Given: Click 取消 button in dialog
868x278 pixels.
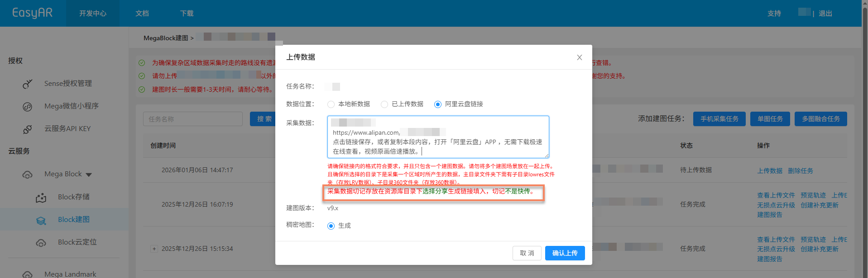Looking at the screenshot, I should [x=527, y=253].
